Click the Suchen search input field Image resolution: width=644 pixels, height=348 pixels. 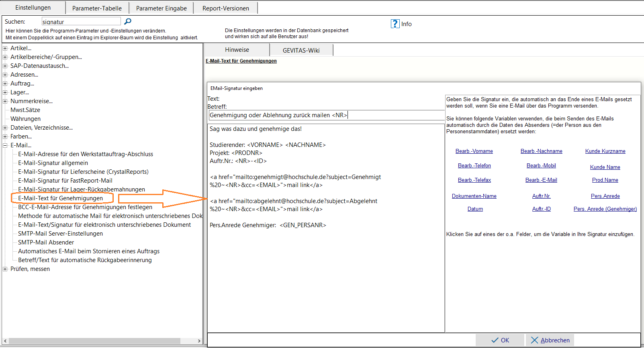pos(81,21)
